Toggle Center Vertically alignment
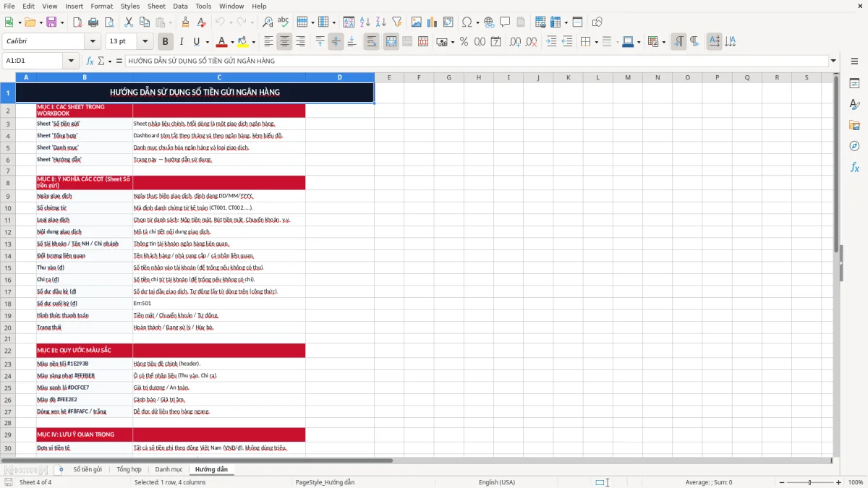The height and width of the screenshot is (488, 868). click(336, 42)
